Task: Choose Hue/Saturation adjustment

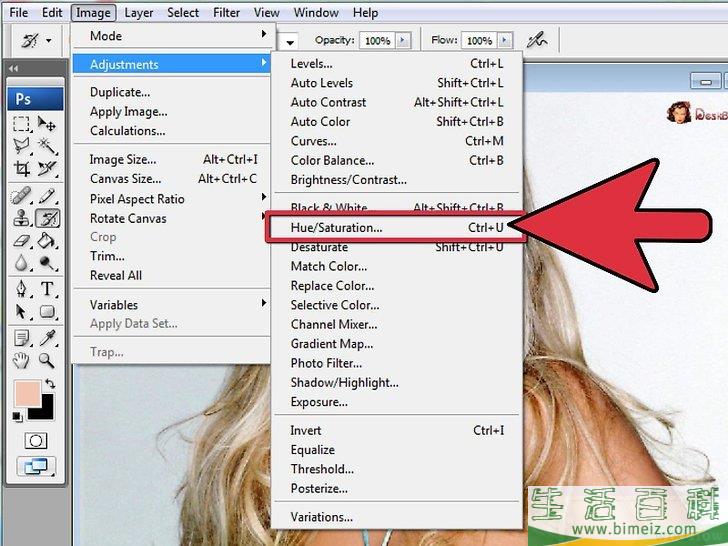Action: coord(396,228)
